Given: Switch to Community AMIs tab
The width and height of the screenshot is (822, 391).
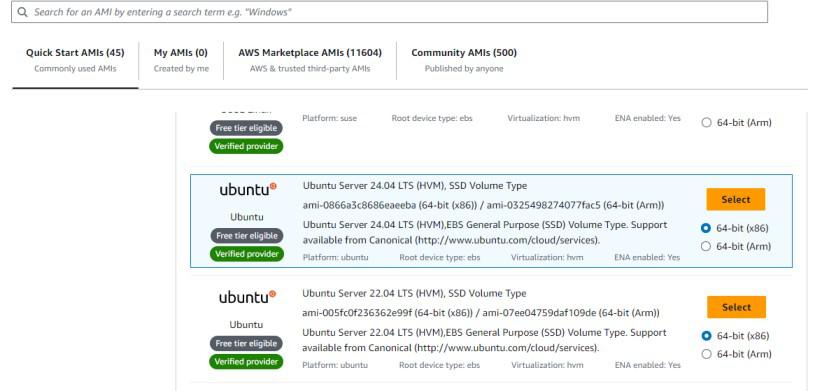Looking at the screenshot, I should click(x=464, y=60).
